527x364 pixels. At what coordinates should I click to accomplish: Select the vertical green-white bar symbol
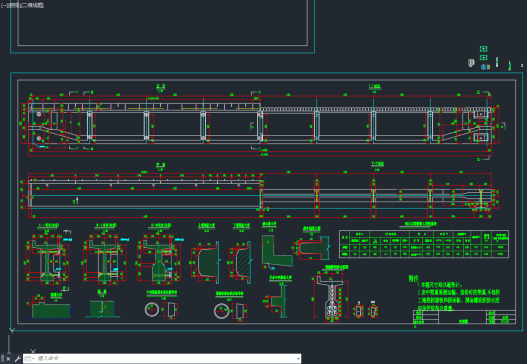497,62
